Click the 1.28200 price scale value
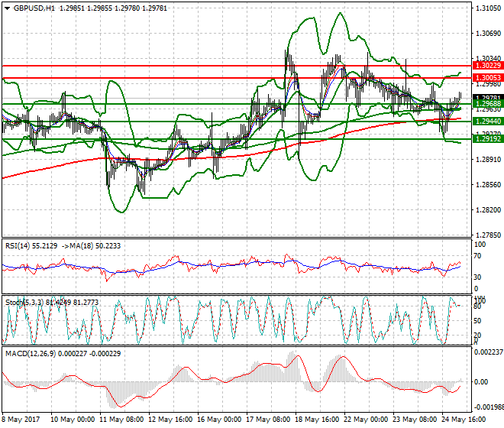504x428 pixels. click(x=488, y=210)
